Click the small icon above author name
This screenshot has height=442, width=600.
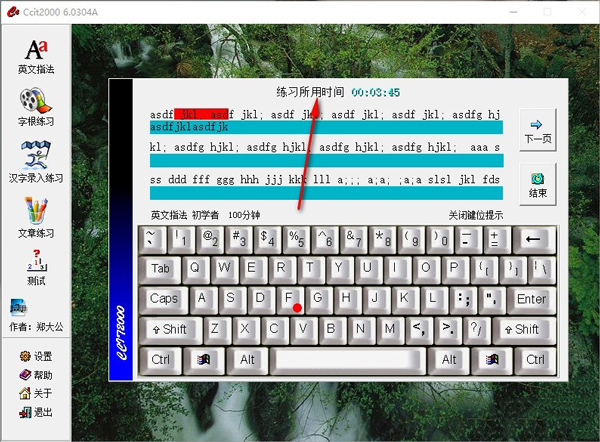coord(18,307)
